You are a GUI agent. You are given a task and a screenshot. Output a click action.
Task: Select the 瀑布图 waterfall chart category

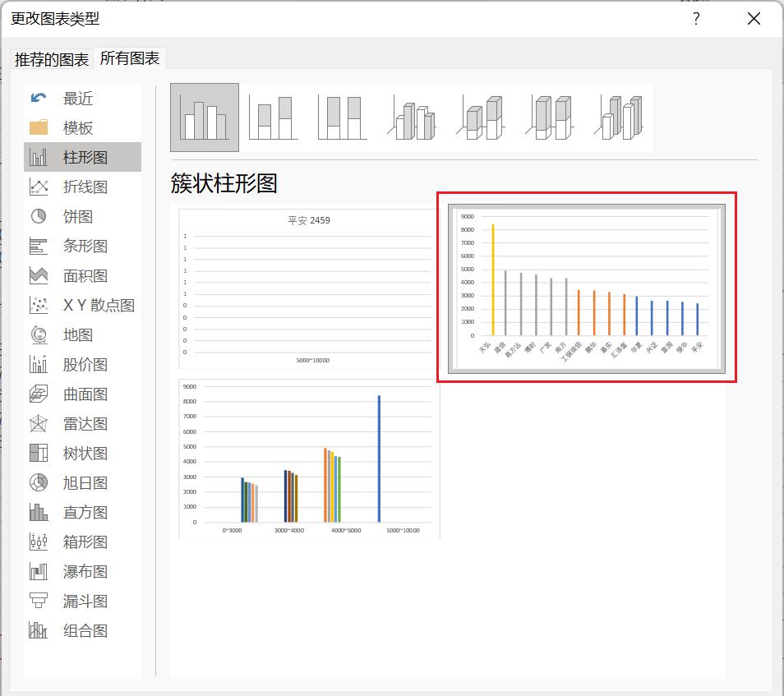pos(82,571)
